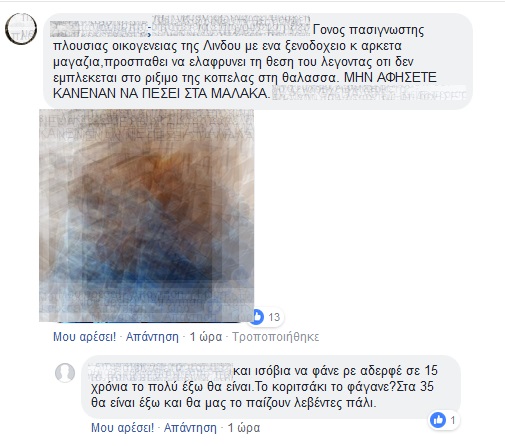The width and height of the screenshot is (505, 446).
Task: Click the blurred text after ΣΤΑ ΜΑΛΑΚΑ.
Action: 369,92
